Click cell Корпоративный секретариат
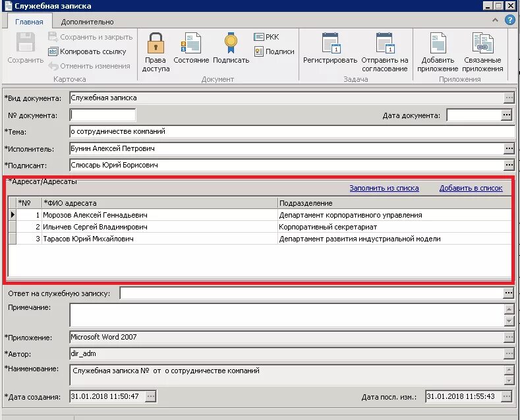Image resolution: width=520 pixels, height=420 pixels. 395,227
